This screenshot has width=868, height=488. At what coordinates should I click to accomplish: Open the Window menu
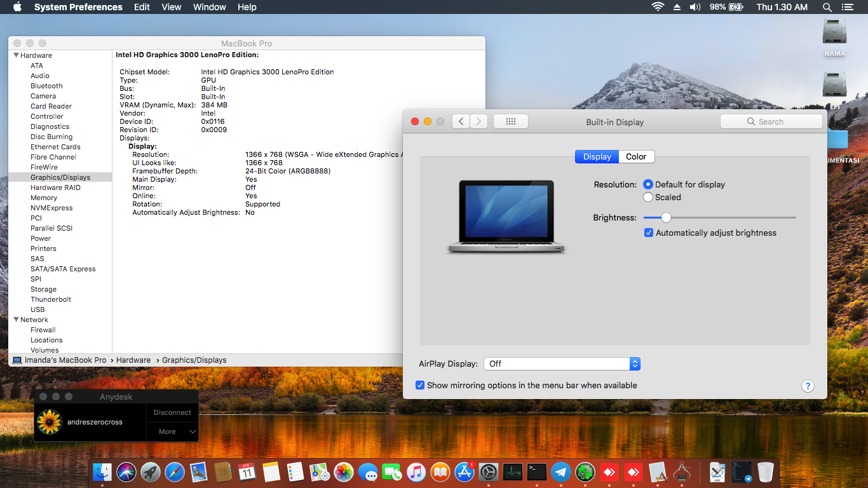coord(210,7)
